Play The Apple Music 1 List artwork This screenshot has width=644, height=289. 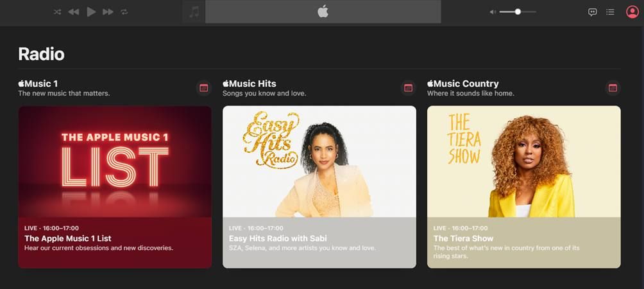pos(115,162)
